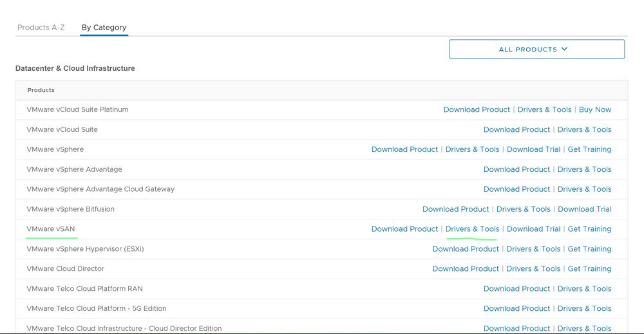Select the VMware Cloud Director product name

pyautogui.click(x=65, y=269)
